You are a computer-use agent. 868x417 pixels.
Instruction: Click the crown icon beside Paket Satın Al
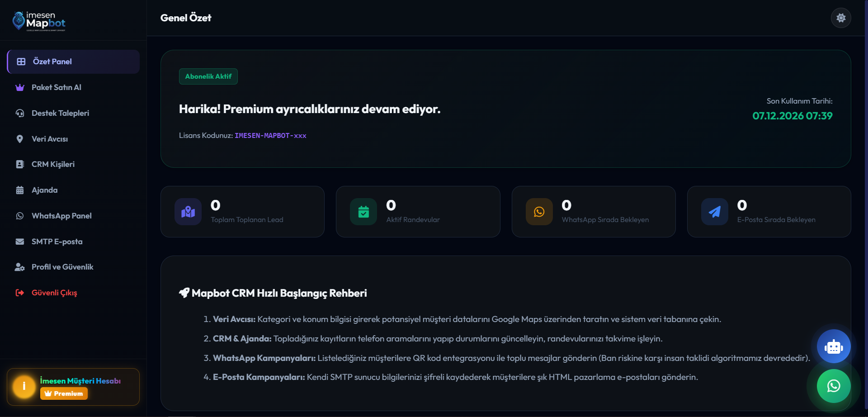click(x=20, y=87)
